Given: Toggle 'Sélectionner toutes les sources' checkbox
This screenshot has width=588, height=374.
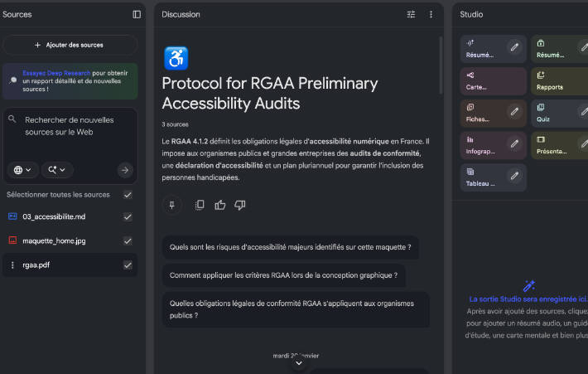Looking at the screenshot, I should click(128, 195).
